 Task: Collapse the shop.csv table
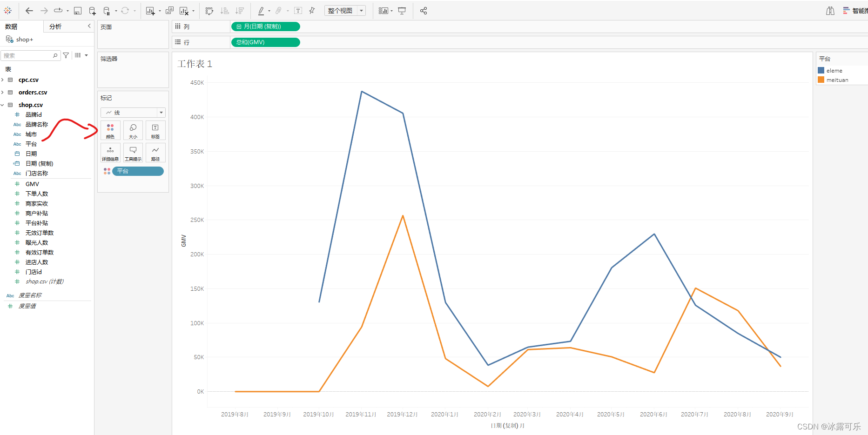3,105
